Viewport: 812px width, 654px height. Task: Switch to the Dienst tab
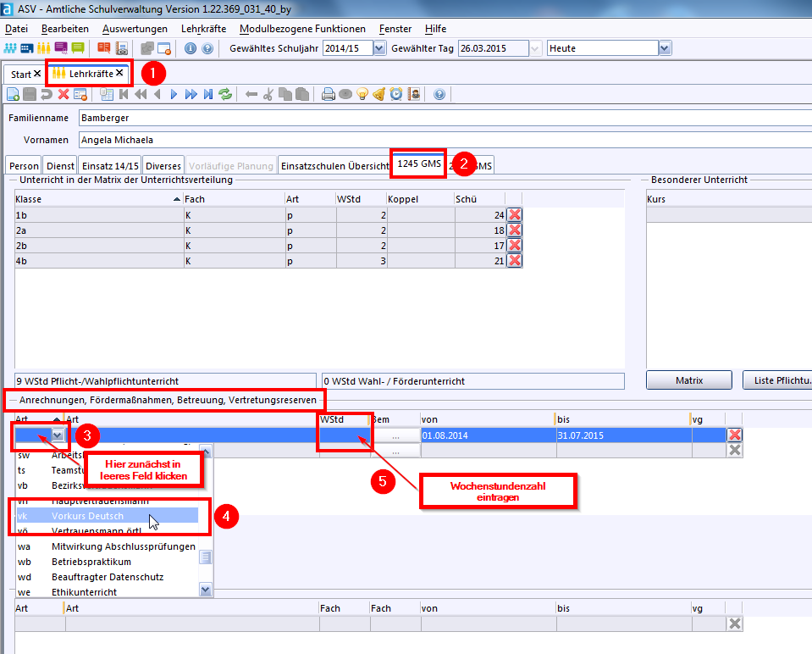point(60,166)
